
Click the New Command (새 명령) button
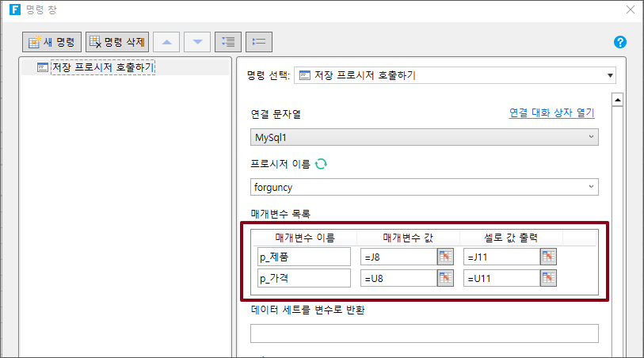(x=51, y=41)
